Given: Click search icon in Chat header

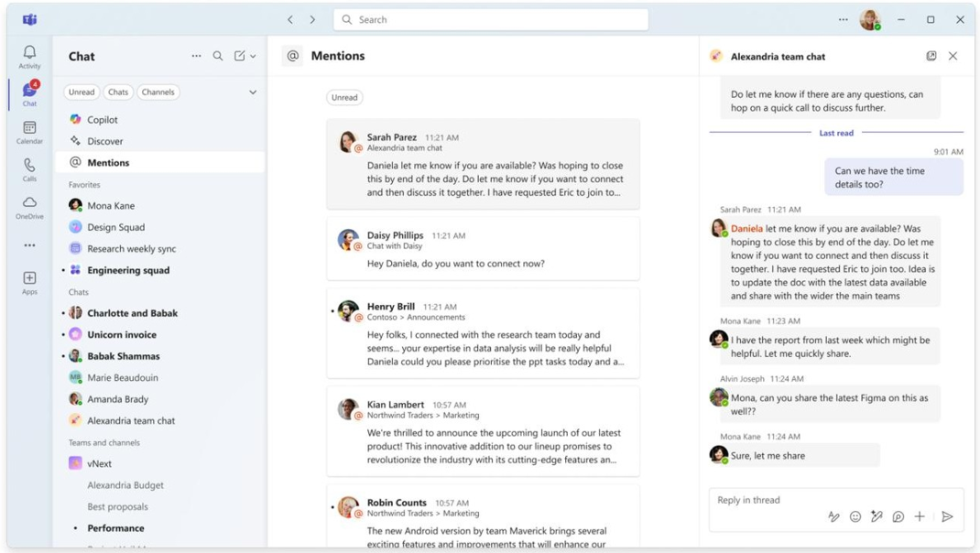Looking at the screenshot, I should point(218,56).
